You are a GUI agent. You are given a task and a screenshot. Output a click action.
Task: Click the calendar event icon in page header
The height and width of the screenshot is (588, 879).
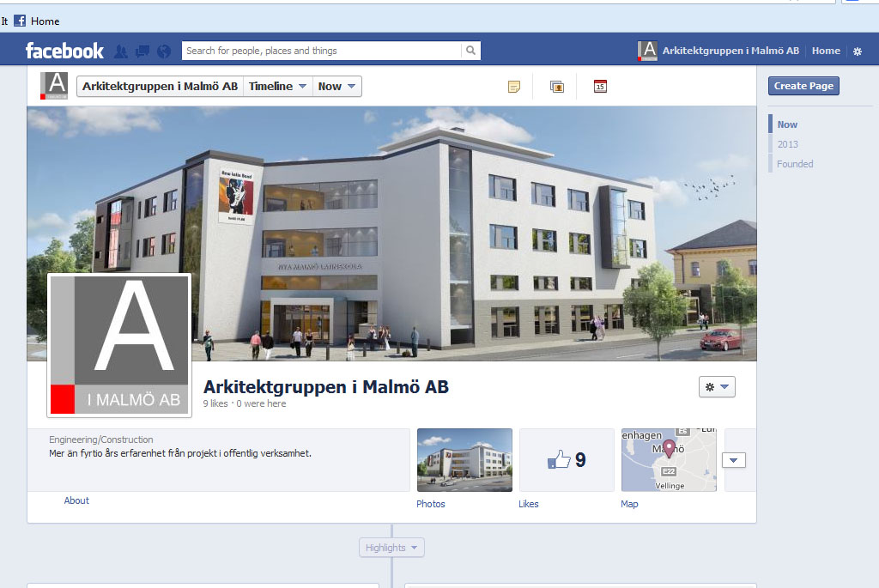point(600,86)
